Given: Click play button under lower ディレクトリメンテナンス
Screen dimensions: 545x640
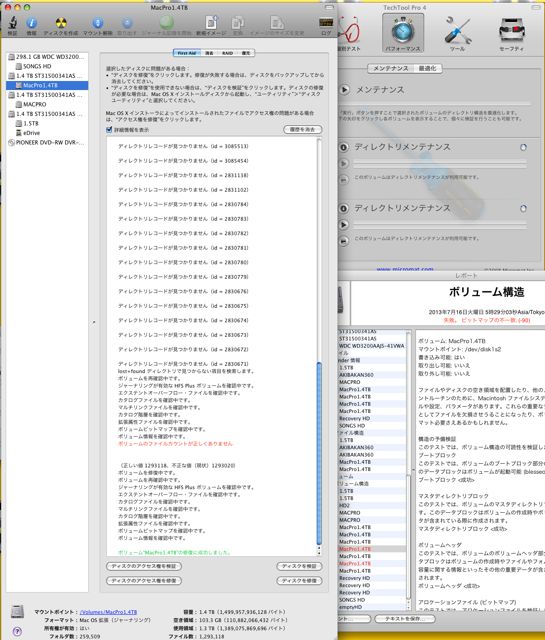Looking at the screenshot, I should pos(344,224).
